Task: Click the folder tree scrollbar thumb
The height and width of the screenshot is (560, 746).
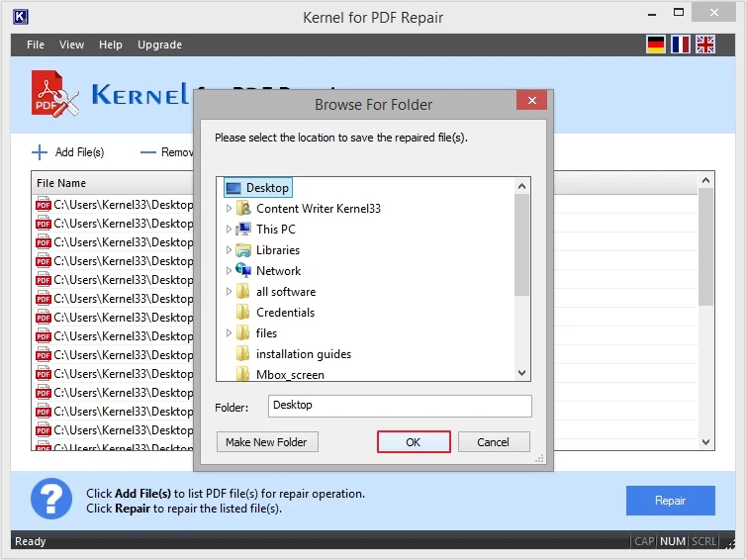Action: pyautogui.click(x=522, y=244)
